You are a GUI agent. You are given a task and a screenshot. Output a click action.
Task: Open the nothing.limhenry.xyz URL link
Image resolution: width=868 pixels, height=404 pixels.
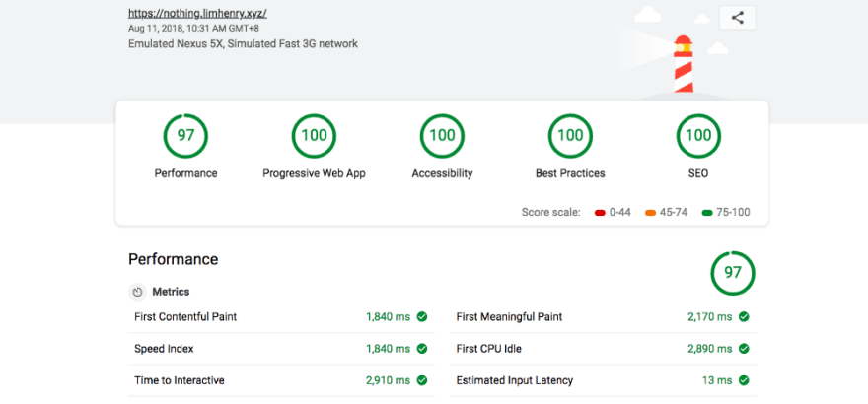tap(197, 14)
